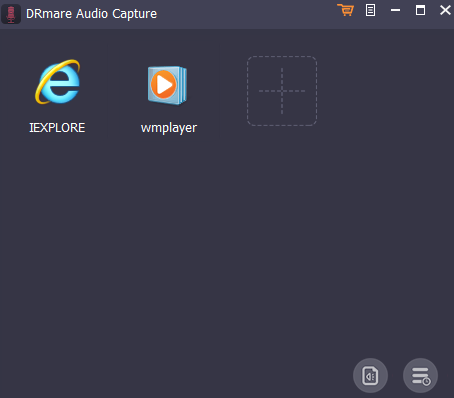Open the capture history list button
This screenshot has height=398, width=454.
(420, 376)
